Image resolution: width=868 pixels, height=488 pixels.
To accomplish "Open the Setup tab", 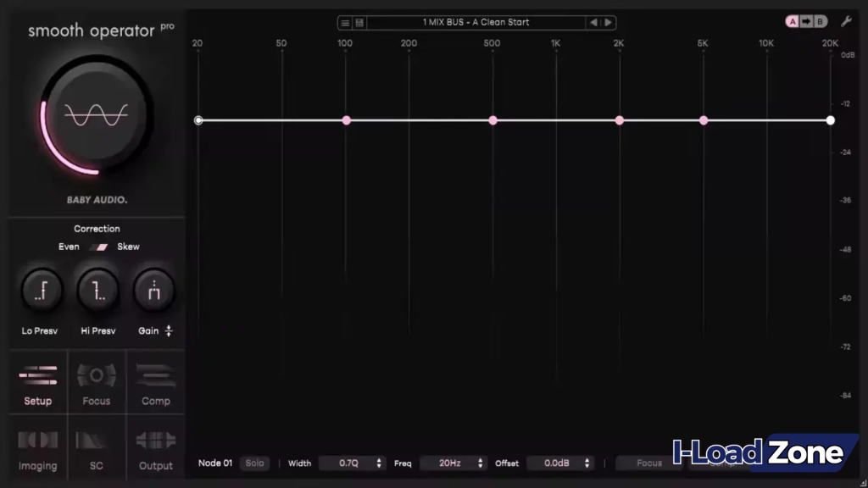I will coord(37,382).
